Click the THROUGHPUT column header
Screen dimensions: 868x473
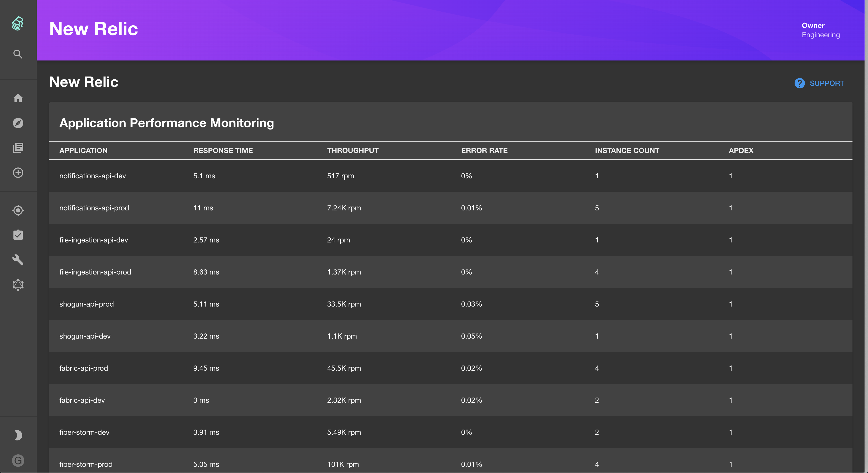353,151
